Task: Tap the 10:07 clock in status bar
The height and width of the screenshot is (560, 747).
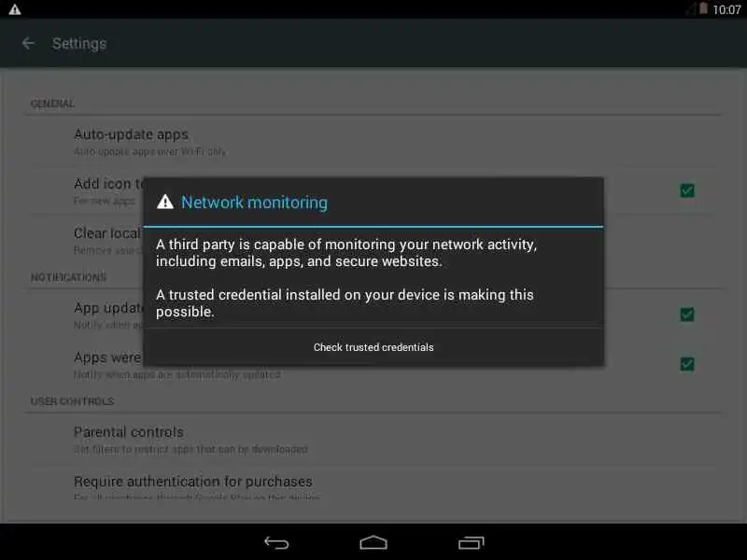Action: click(726, 9)
